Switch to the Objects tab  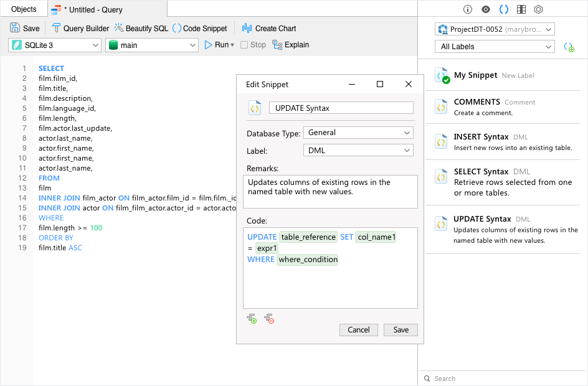click(x=24, y=9)
